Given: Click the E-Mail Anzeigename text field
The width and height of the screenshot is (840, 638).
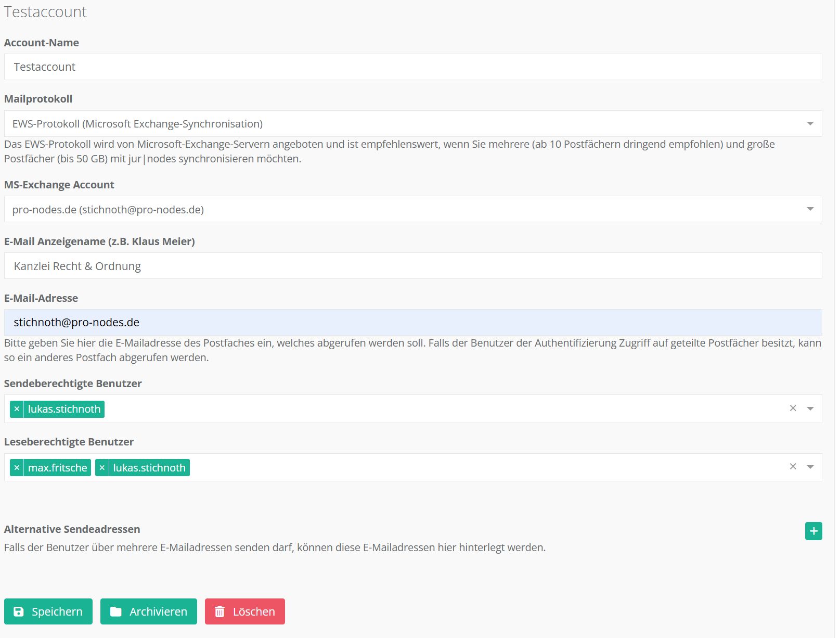Looking at the screenshot, I should (x=412, y=266).
